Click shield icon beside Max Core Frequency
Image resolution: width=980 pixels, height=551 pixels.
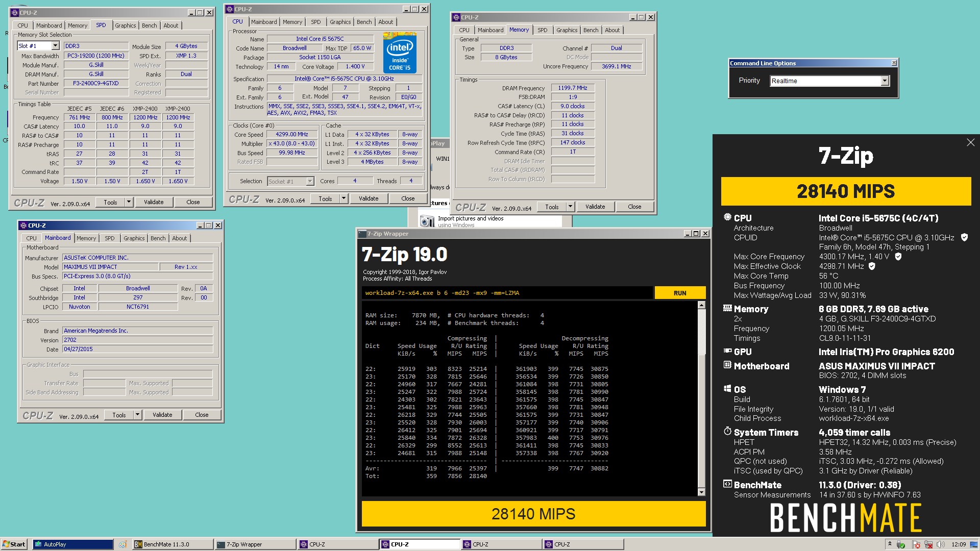[x=898, y=256]
